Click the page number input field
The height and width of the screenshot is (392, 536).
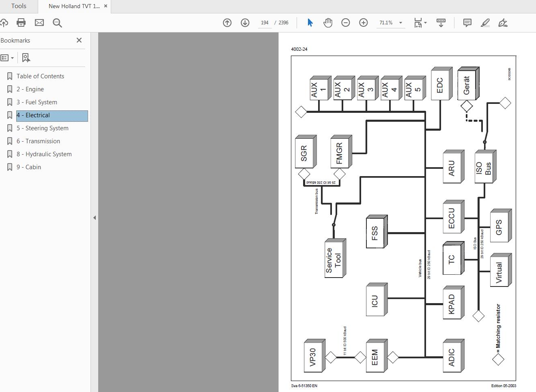[265, 23]
